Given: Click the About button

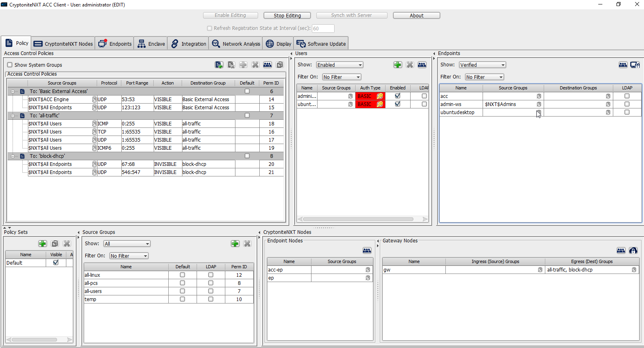Looking at the screenshot, I should click(417, 15).
